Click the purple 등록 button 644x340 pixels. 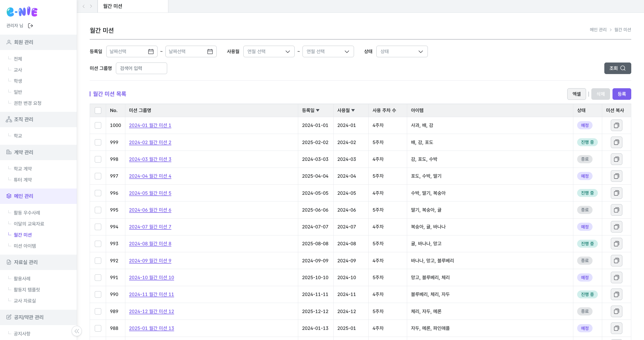[621, 94]
